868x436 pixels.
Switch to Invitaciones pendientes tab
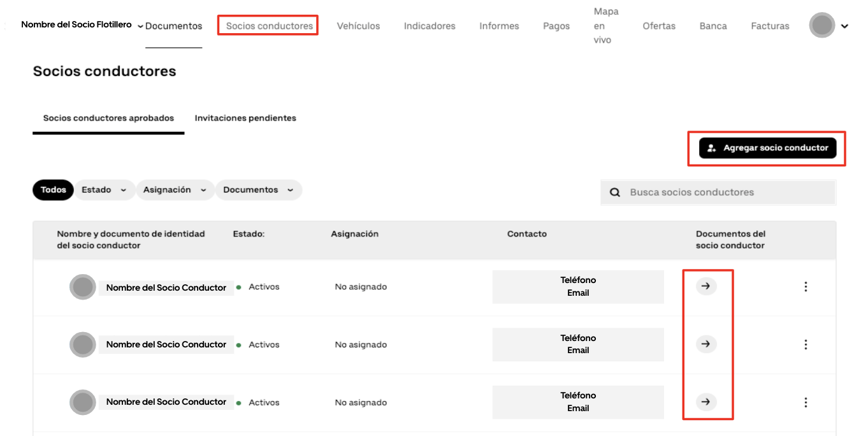[245, 118]
